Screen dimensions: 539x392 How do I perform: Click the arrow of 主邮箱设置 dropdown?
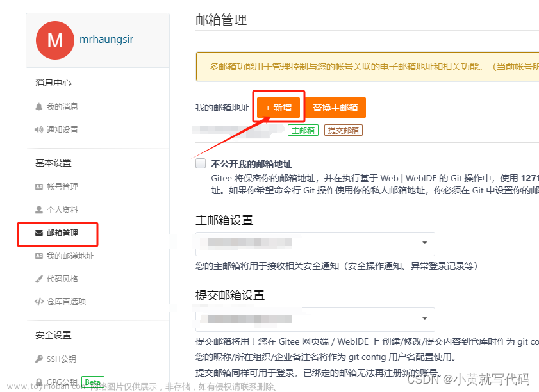point(425,243)
